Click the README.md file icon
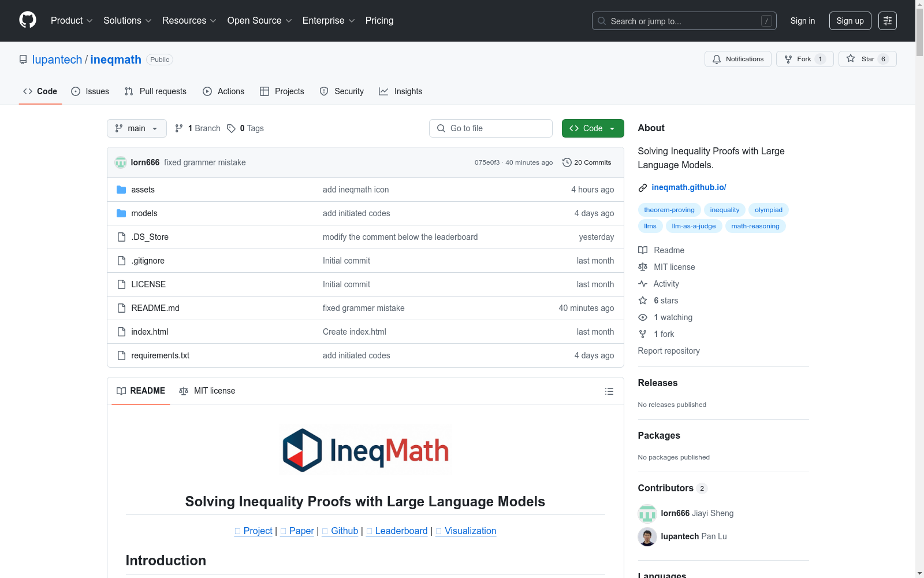Viewport: 924px width, 578px height. pos(121,308)
